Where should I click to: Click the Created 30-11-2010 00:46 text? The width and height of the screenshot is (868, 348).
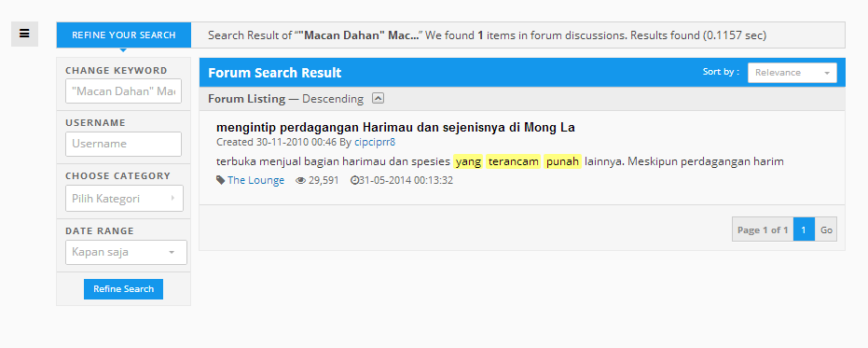[276, 142]
